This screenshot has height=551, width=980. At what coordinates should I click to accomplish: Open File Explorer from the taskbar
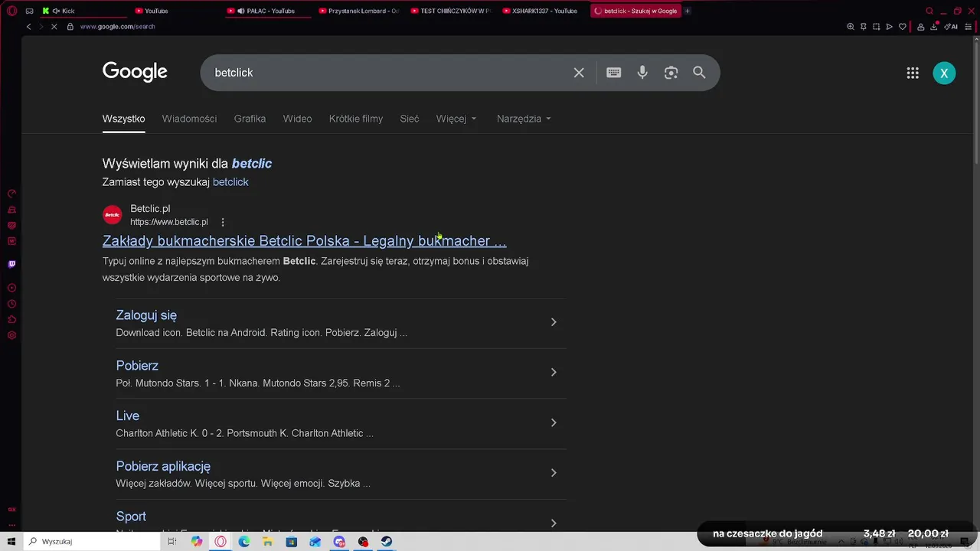(x=268, y=541)
